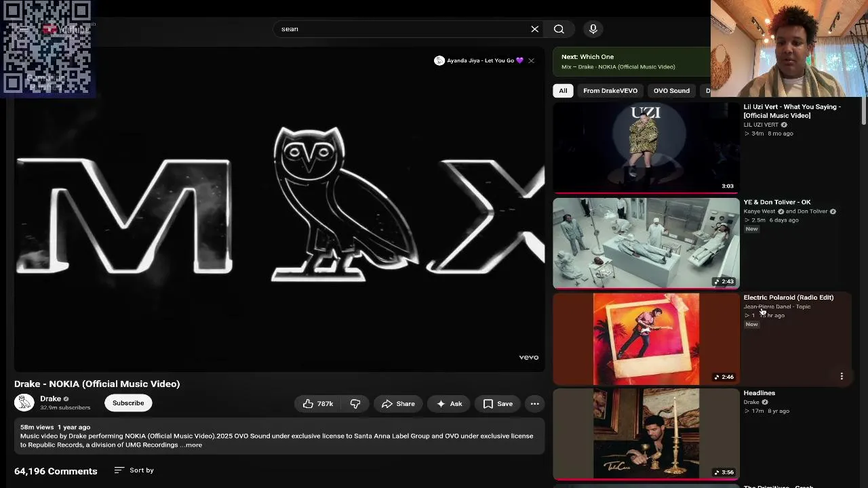Select the OVO Sound filter chip

[x=671, y=91]
